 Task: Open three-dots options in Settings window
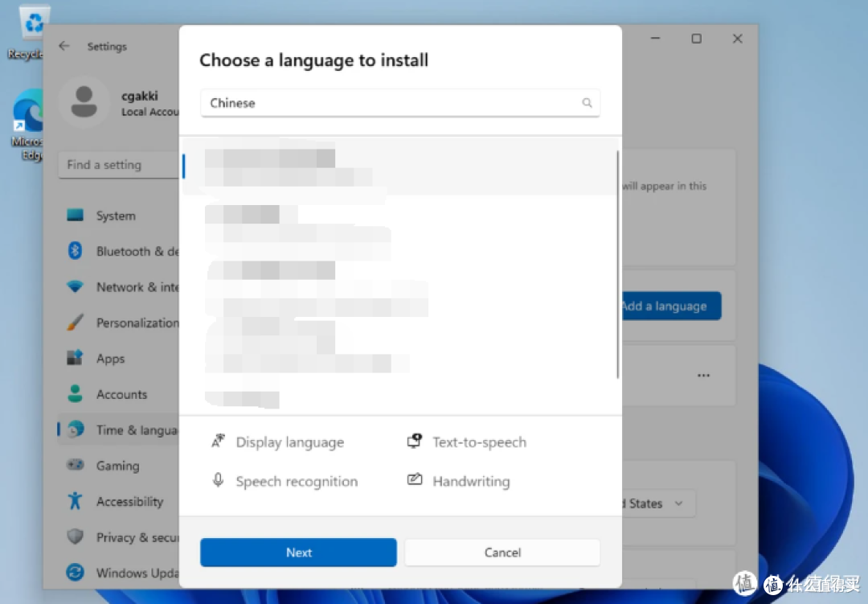click(x=703, y=375)
